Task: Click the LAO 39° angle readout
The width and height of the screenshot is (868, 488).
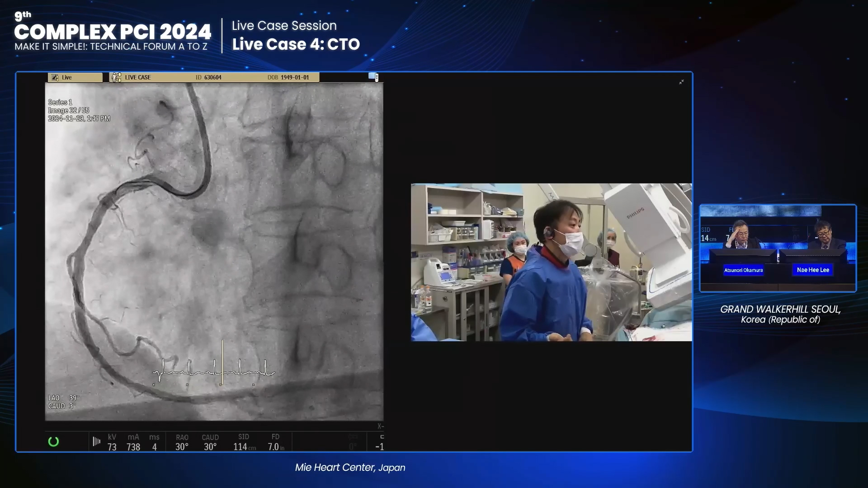Action: point(64,398)
